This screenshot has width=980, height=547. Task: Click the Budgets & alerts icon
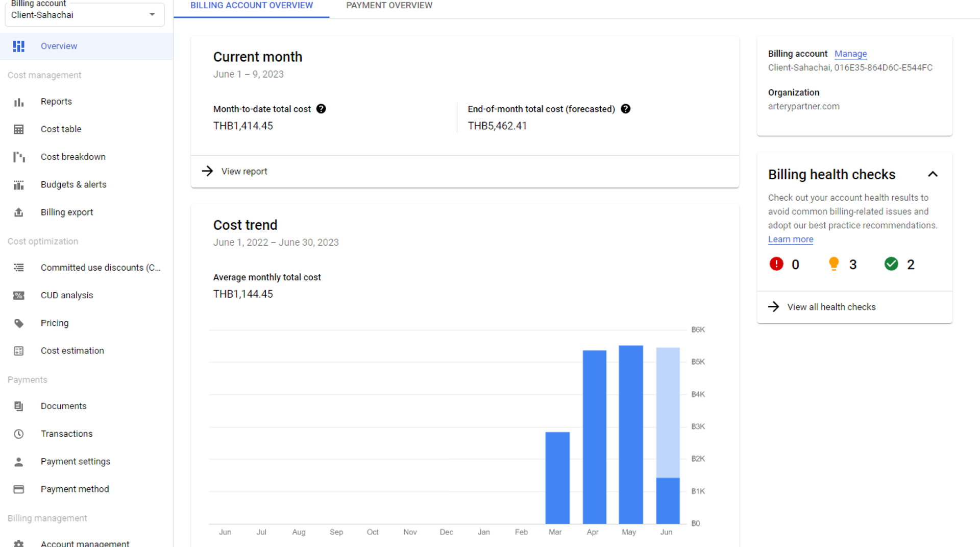point(19,185)
